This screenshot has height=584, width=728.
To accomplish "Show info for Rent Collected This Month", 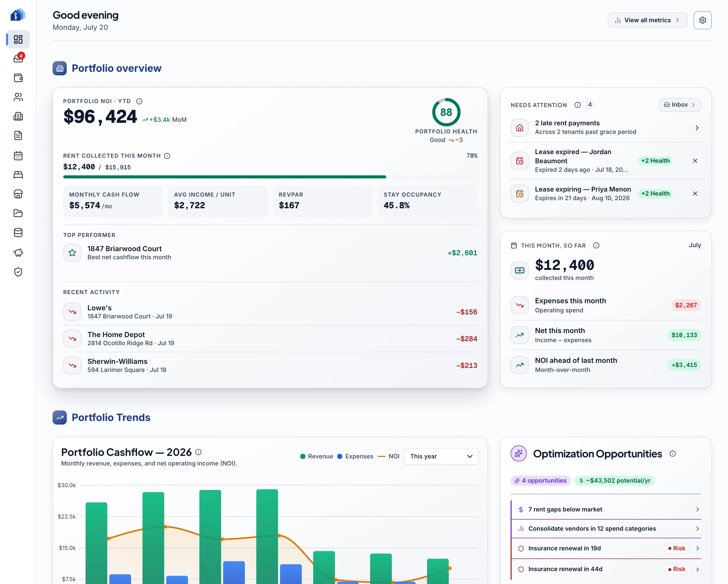I will pyautogui.click(x=167, y=156).
